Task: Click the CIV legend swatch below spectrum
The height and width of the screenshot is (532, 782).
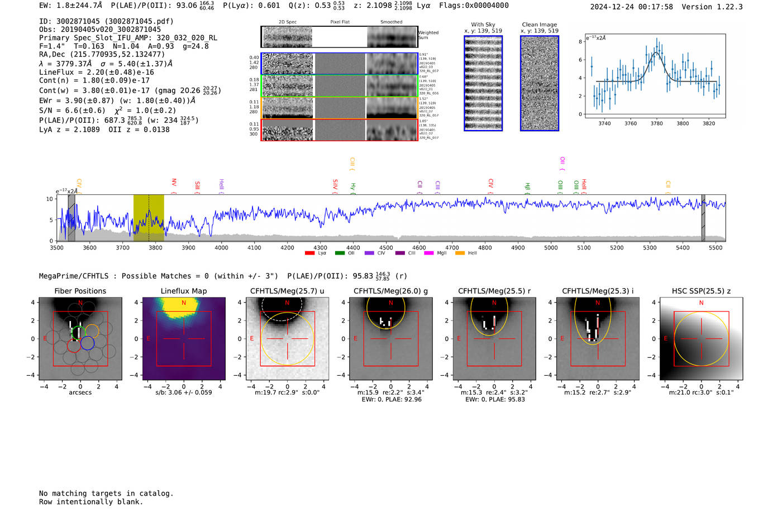Action: (x=369, y=253)
